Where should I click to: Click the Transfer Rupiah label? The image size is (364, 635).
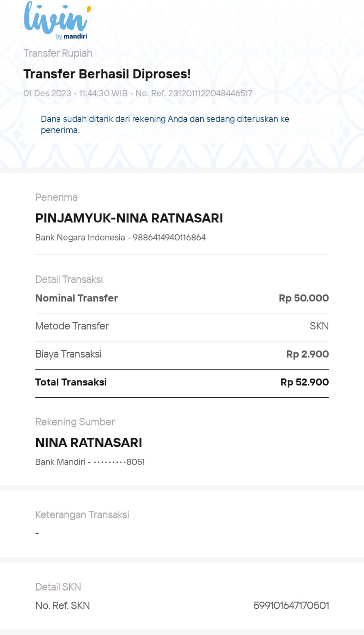(x=57, y=53)
